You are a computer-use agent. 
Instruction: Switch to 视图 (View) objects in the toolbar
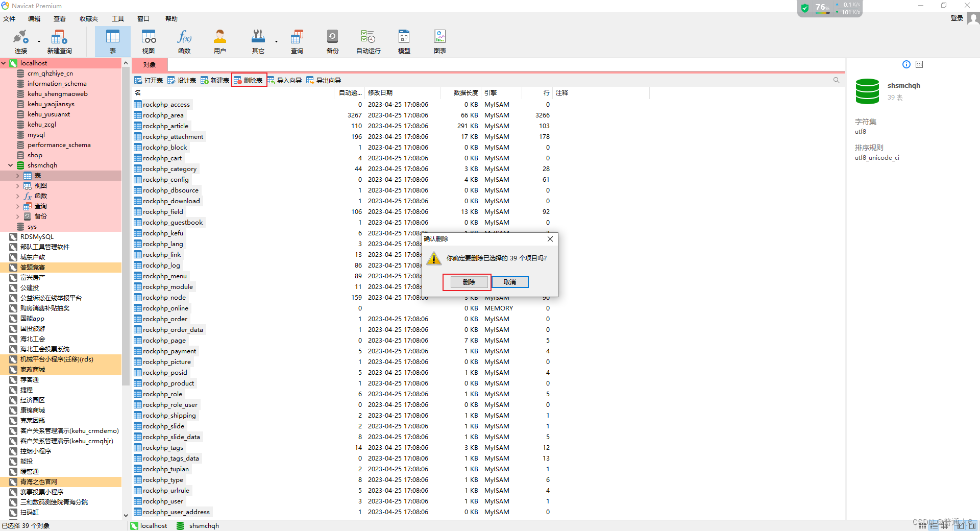tap(149, 41)
